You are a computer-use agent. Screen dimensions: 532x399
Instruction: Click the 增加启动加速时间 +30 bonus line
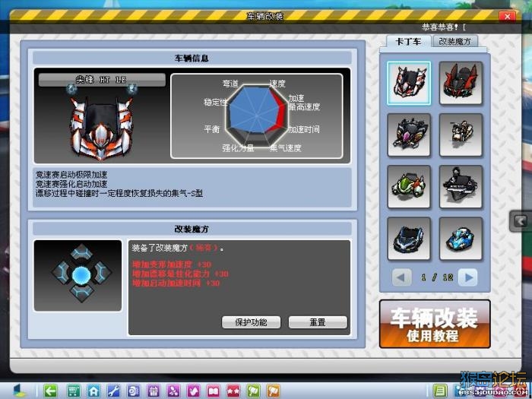pos(176,283)
